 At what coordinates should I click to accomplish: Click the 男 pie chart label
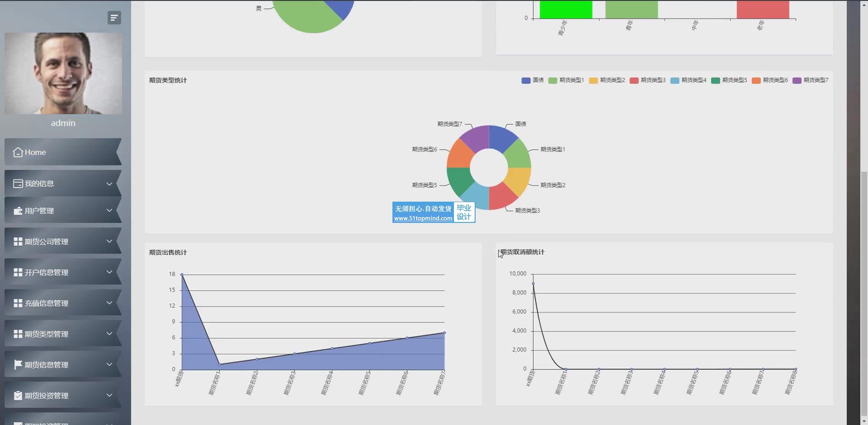click(259, 9)
